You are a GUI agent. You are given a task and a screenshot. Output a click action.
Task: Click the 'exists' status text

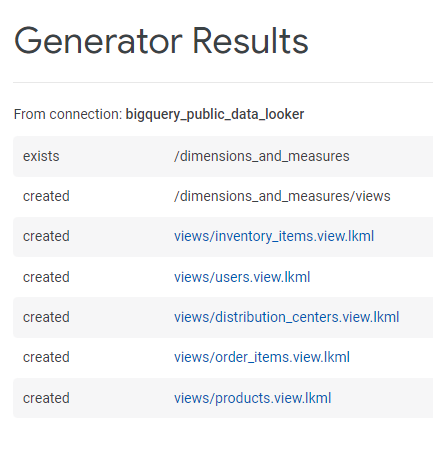41,156
